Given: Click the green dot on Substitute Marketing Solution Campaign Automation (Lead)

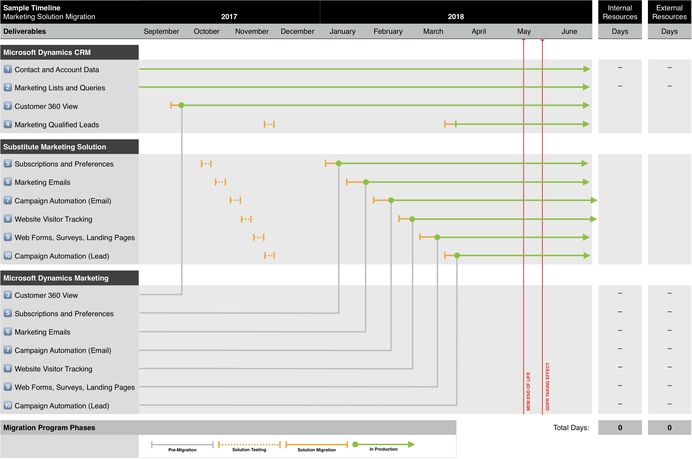Looking at the screenshot, I should tap(457, 256).
